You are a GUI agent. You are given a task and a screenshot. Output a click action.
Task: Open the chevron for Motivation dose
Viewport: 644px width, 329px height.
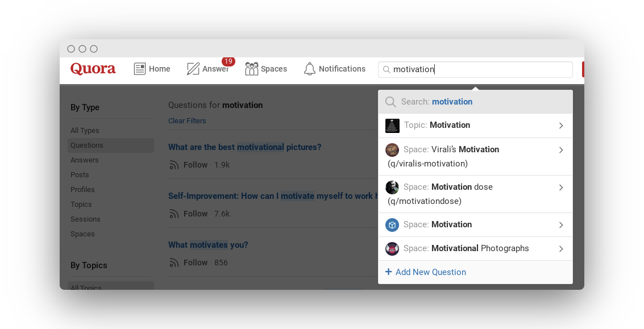(x=561, y=188)
